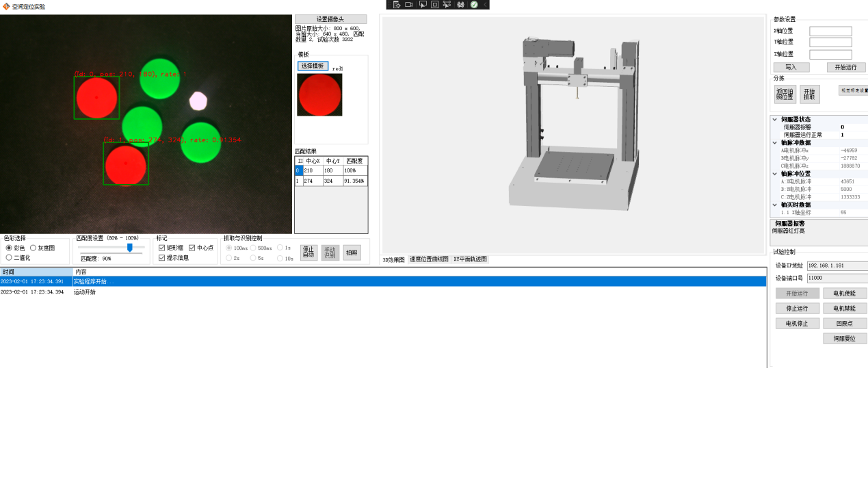Choose the 500ms interval radio button

[x=253, y=248]
